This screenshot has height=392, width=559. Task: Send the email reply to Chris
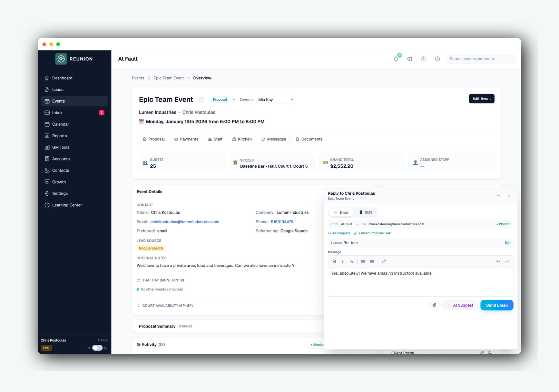pyautogui.click(x=497, y=305)
